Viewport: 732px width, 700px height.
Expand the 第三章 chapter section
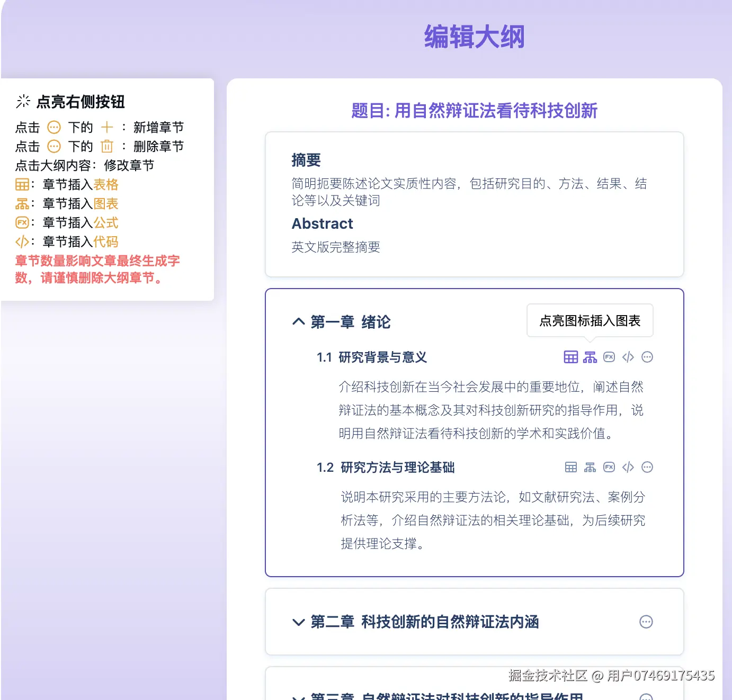tap(298, 697)
